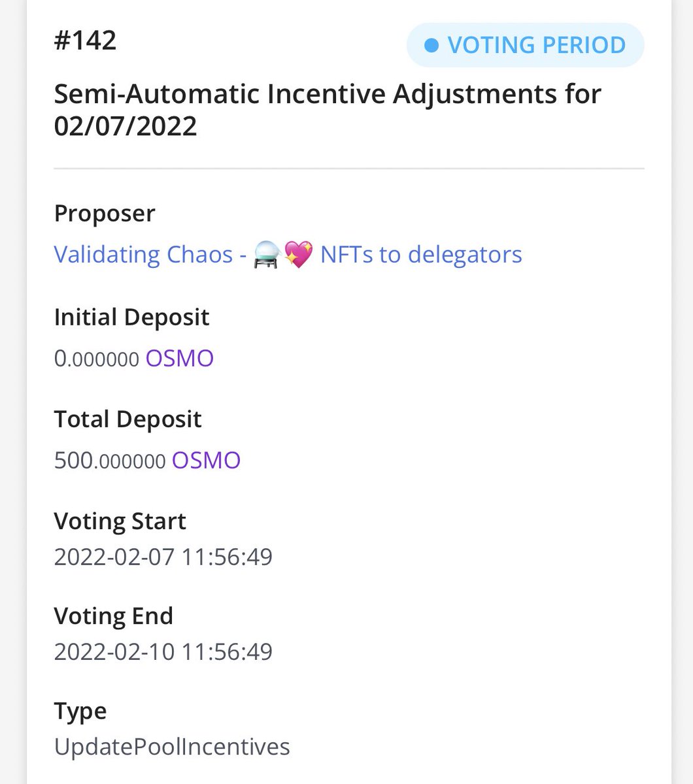This screenshot has width=693, height=784.
Task: Click the Total Deposit label
Action: click(x=127, y=419)
